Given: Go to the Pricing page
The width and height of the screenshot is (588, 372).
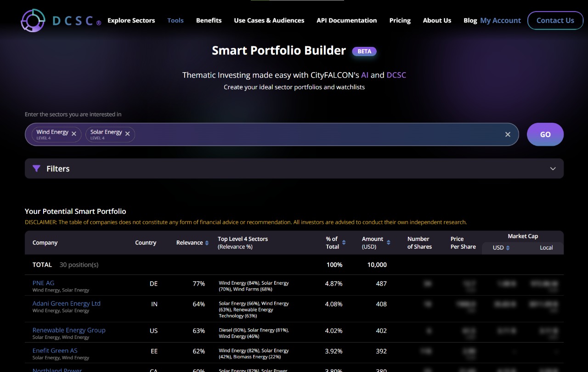Looking at the screenshot, I should 400,20.
